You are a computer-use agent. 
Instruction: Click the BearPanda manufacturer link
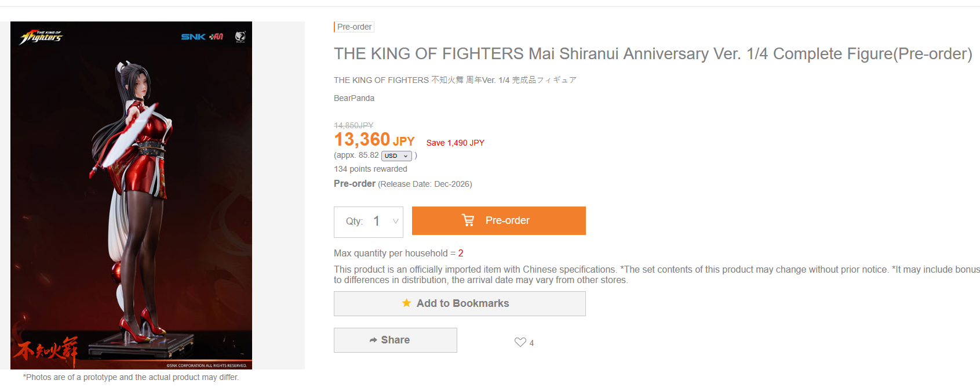point(354,98)
